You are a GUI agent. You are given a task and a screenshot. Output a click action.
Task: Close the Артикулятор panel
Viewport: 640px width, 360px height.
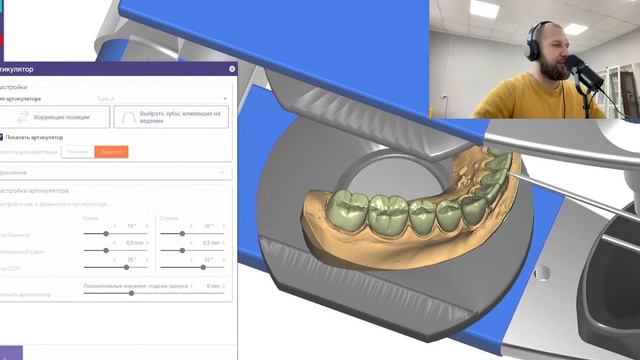click(232, 69)
